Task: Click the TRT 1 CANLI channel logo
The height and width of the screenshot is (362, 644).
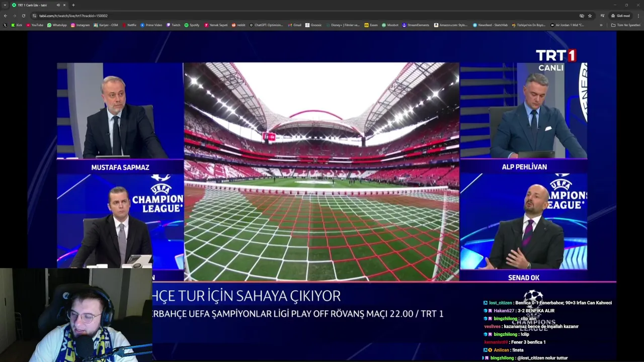Action: pyautogui.click(x=555, y=60)
